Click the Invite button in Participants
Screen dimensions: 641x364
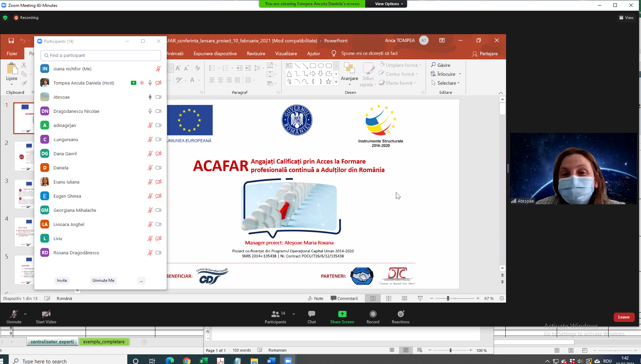tap(62, 281)
